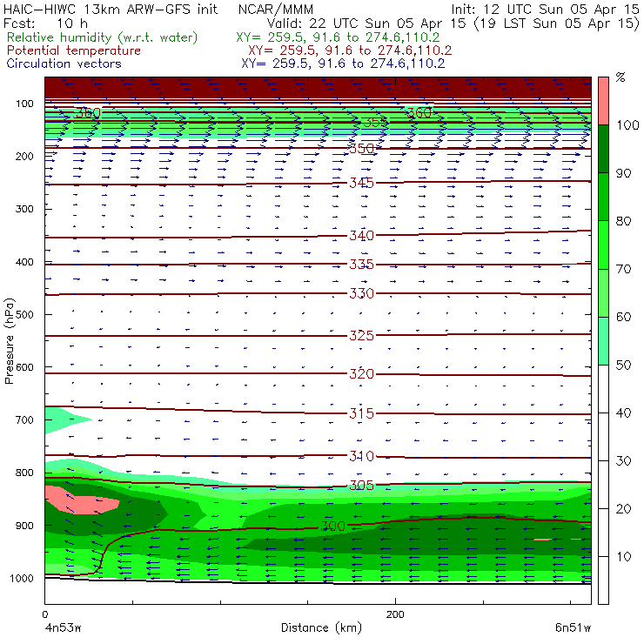Click the 325 potential temperature contour label
644x644 pixels.
pos(361,336)
